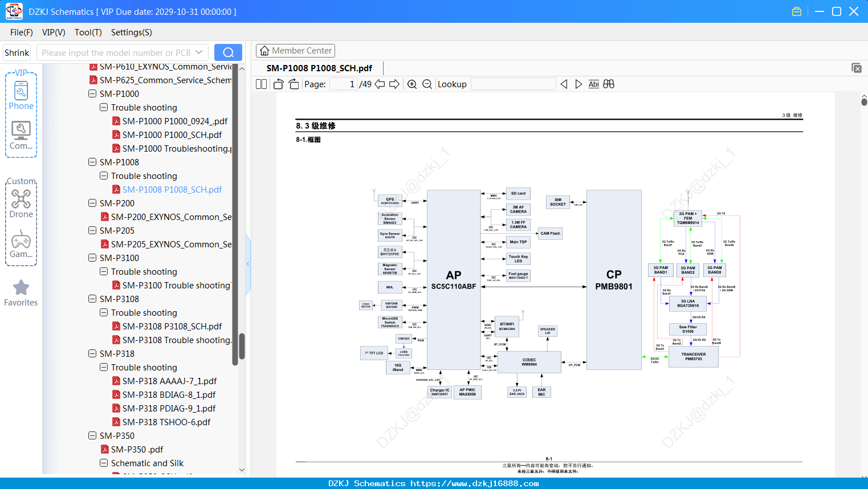Click the Abi text match icon
This screenshot has width=868, height=489.
(594, 84)
